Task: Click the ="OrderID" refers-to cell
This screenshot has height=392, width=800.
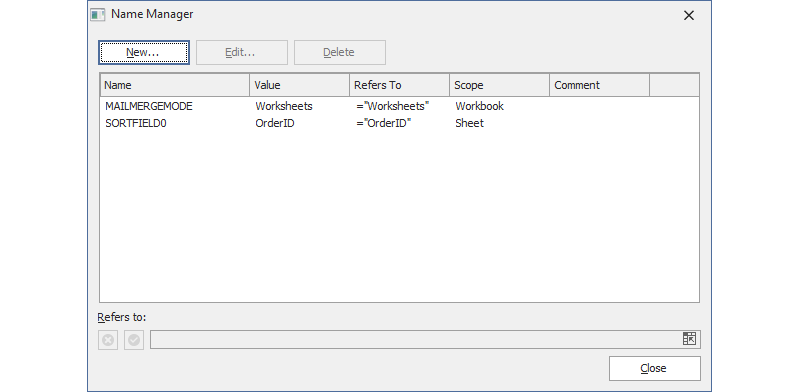Action: click(x=384, y=124)
